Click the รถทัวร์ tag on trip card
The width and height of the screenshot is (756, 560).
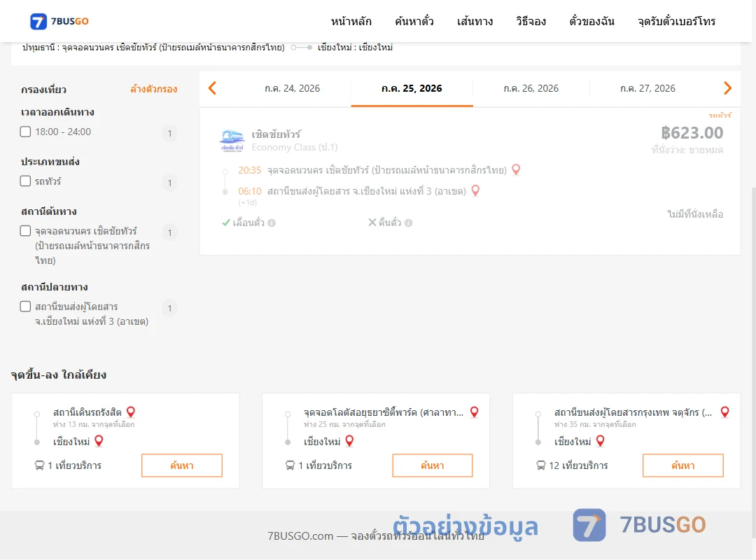click(x=720, y=115)
